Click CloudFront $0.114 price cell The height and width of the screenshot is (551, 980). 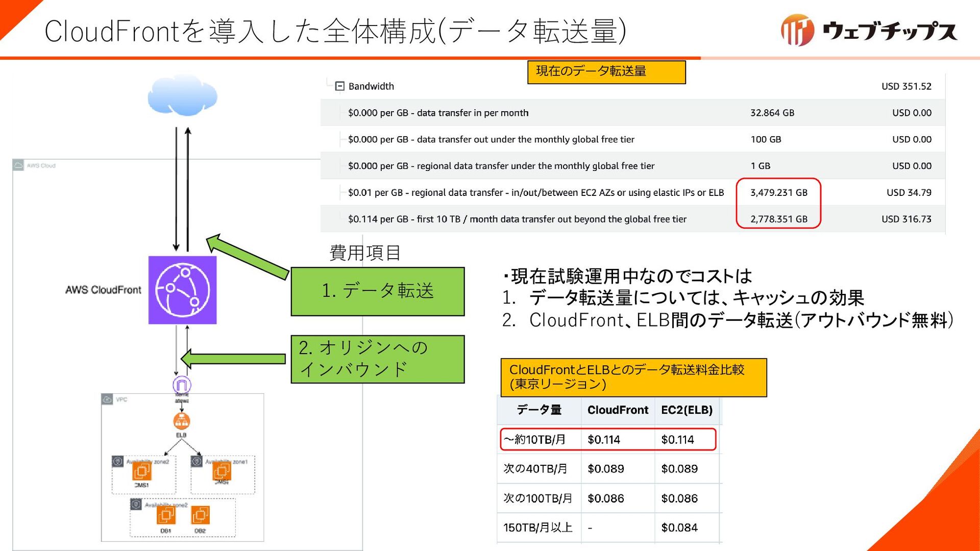604,439
